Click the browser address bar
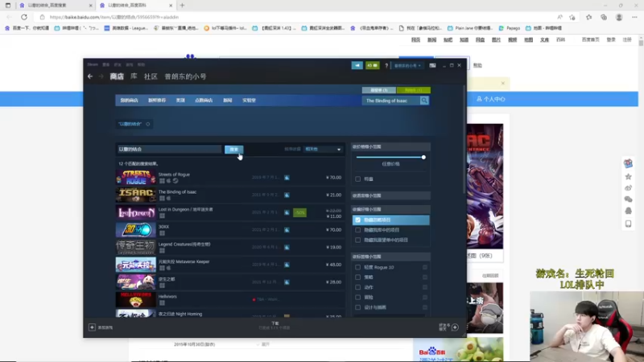The width and height of the screenshot is (644, 362). click(x=294, y=17)
